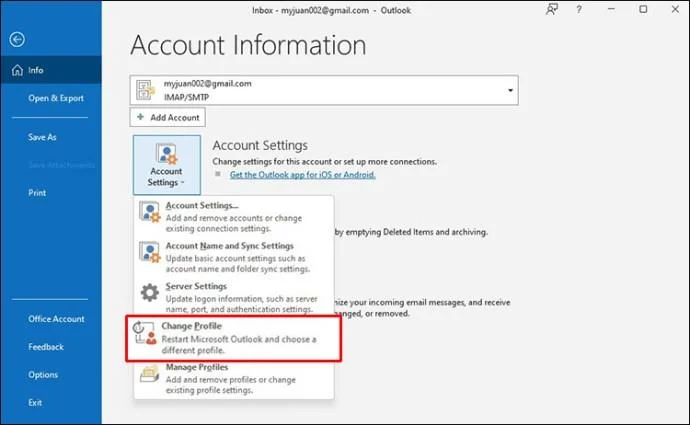Screen dimensions: 690x425
Task: Click the Help question mark icon
Action: tap(579, 9)
